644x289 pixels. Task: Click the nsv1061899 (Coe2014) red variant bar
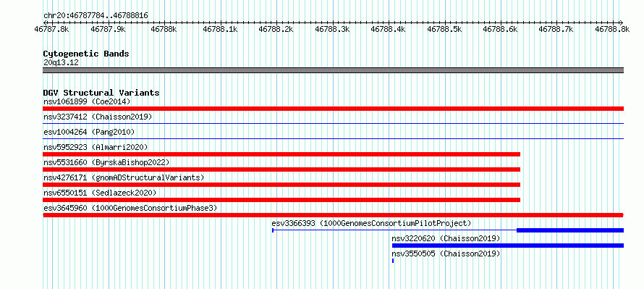[x=333, y=109]
